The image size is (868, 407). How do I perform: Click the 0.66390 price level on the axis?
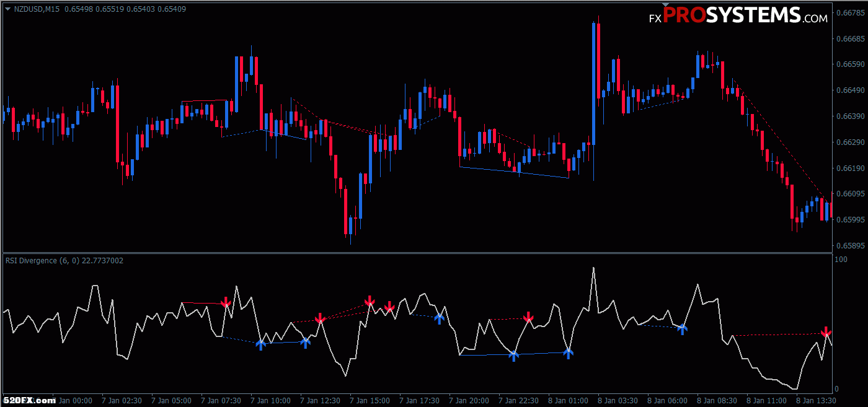click(850, 116)
